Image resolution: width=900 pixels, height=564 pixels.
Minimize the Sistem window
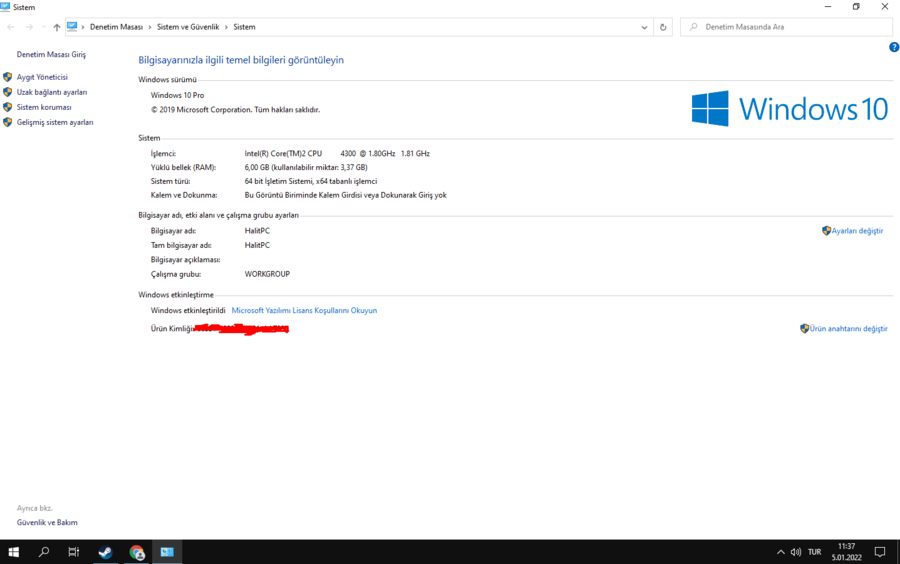click(828, 7)
